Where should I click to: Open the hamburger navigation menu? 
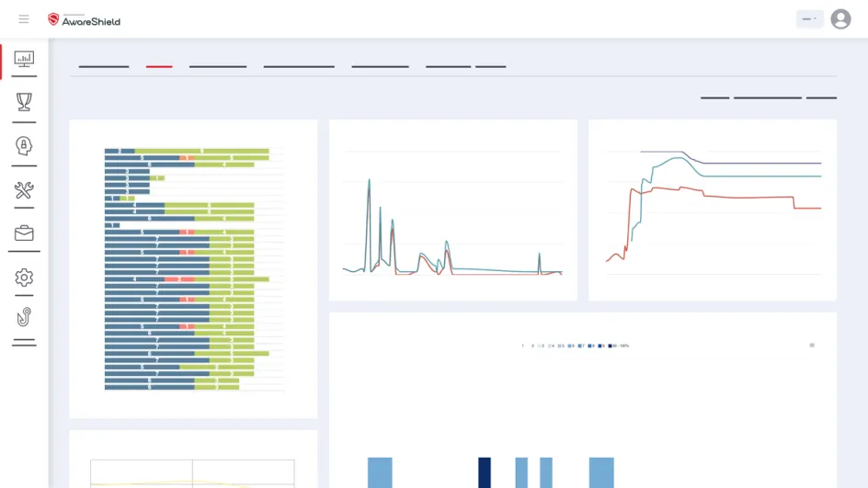click(24, 19)
